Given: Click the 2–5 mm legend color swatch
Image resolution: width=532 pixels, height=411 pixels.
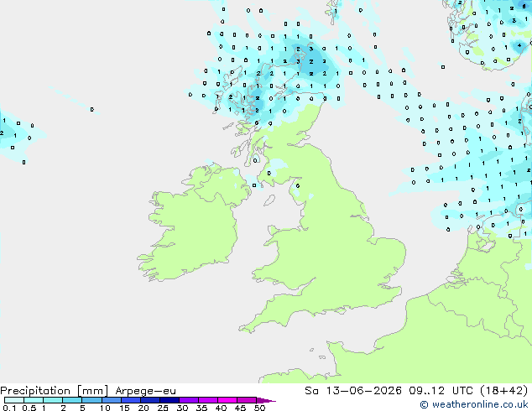Looking at the screenshot, I should (x=72, y=400).
